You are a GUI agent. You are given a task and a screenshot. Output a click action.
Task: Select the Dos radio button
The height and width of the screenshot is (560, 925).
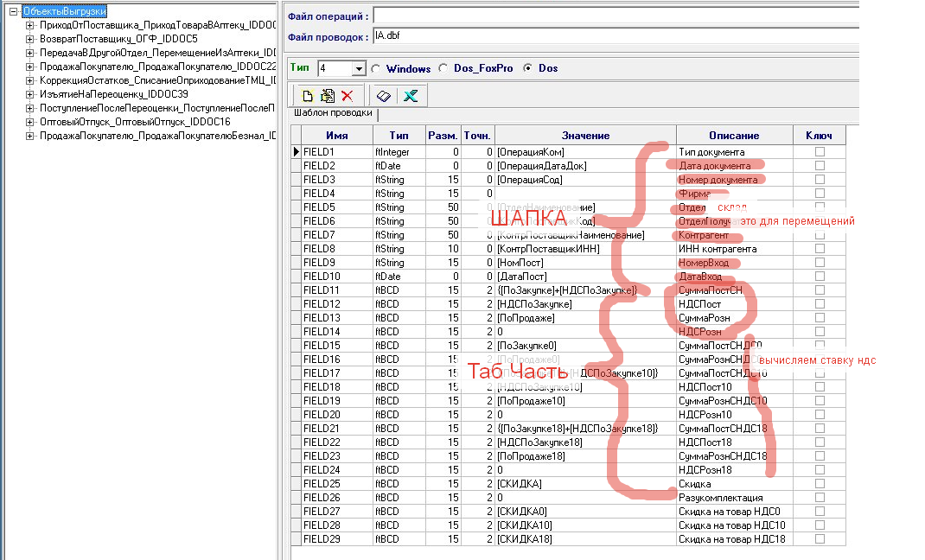point(527,68)
